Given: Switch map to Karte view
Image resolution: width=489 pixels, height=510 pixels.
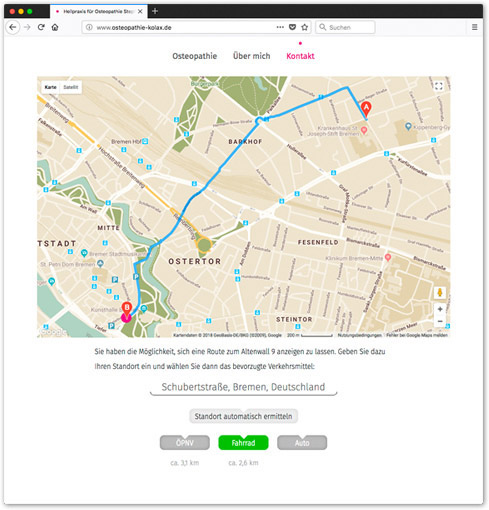Looking at the screenshot, I should pos(50,87).
